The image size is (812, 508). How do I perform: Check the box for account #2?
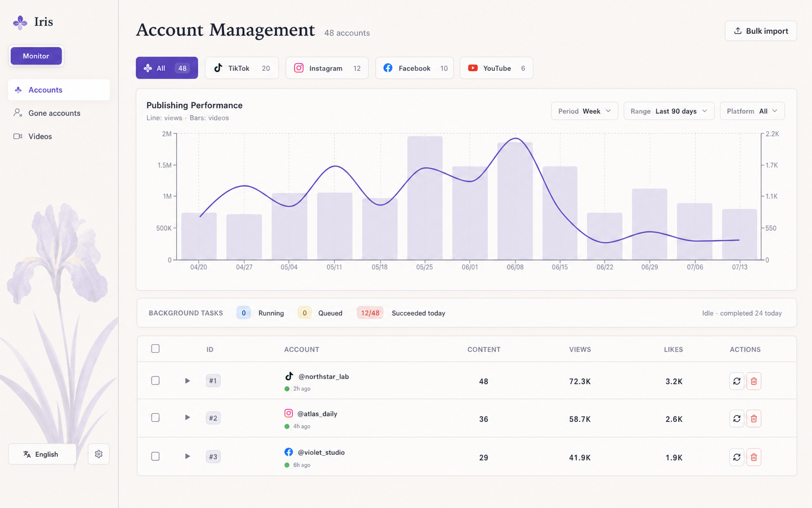[x=156, y=417]
